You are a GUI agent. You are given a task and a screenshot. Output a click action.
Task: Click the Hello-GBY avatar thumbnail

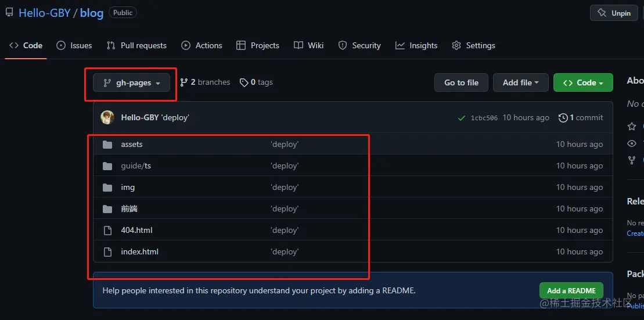point(107,118)
